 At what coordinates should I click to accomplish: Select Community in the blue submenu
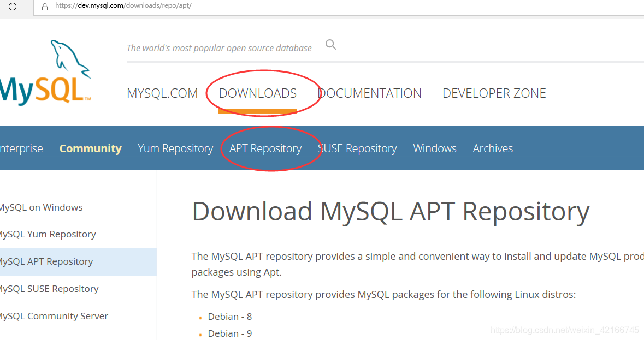click(90, 148)
